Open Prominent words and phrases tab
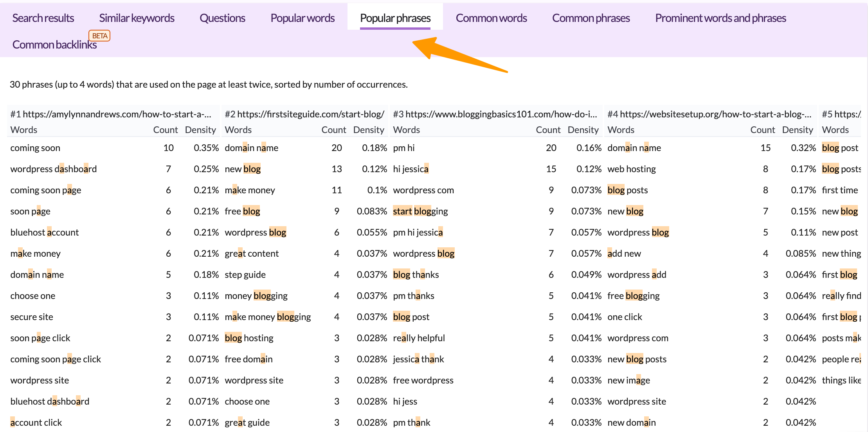This screenshot has height=432, width=868. tap(720, 18)
